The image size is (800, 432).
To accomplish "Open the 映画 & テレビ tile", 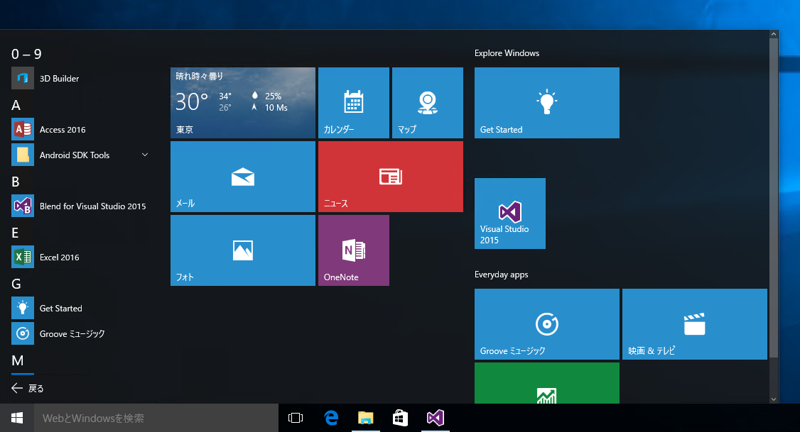I will 694,324.
